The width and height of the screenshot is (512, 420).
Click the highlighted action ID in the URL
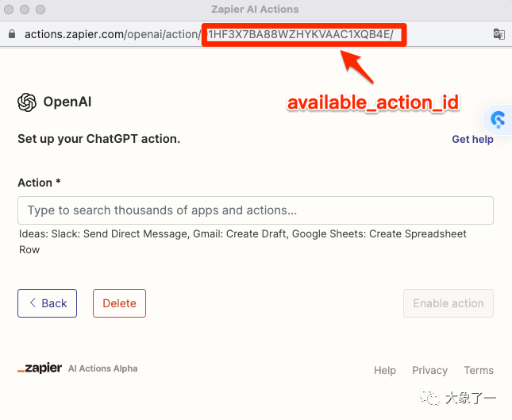pyautogui.click(x=302, y=35)
